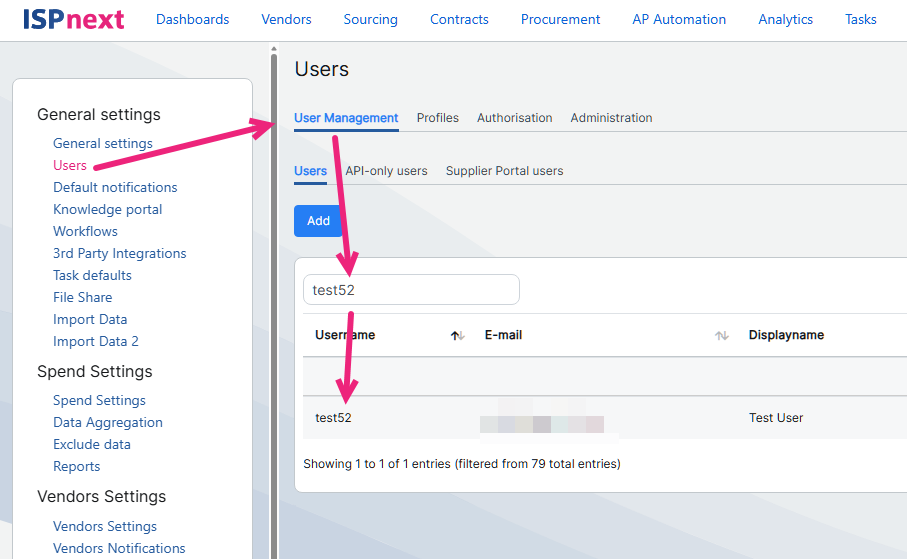The width and height of the screenshot is (907, 559).
Task: Go to the Analytics menu
Action: [785, 19]
